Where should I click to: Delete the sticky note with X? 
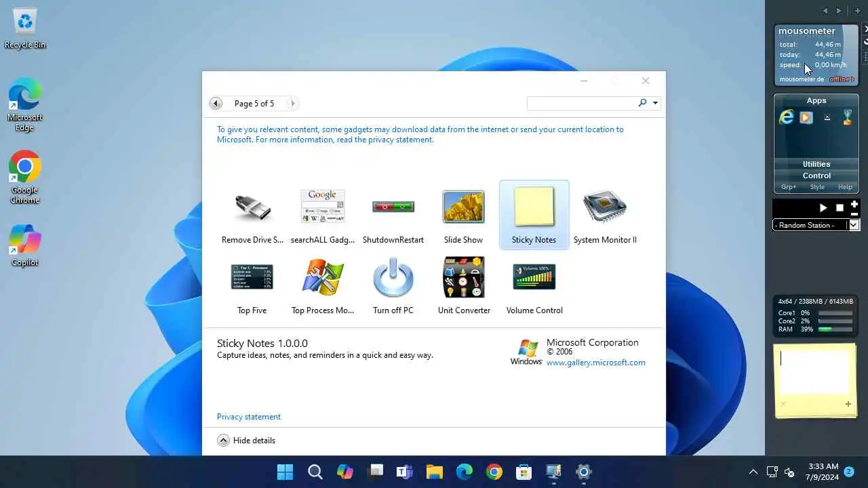coord(783,404)
